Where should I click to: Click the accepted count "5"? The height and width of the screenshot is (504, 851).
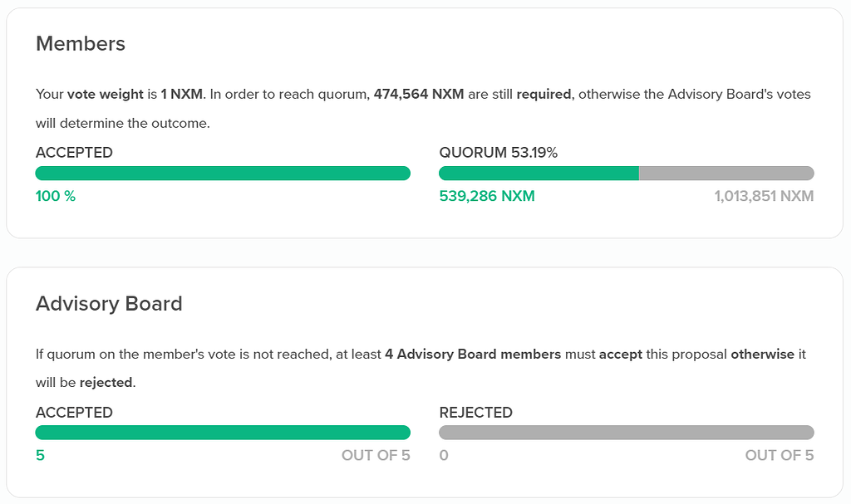pyautogui.click(x=40, y=456)
